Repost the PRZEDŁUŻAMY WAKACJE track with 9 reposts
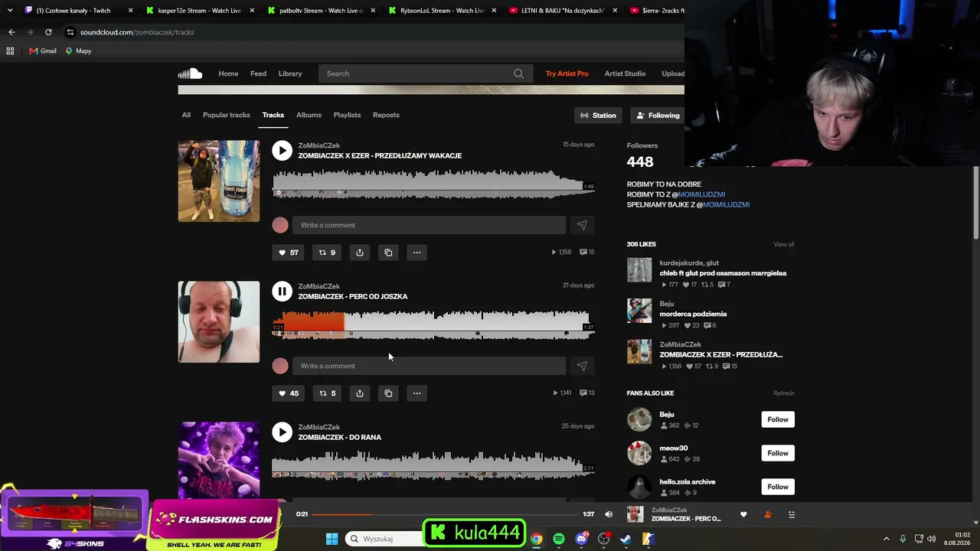The image size is (980, 551). pyautogui.click(x=327, y=253)
